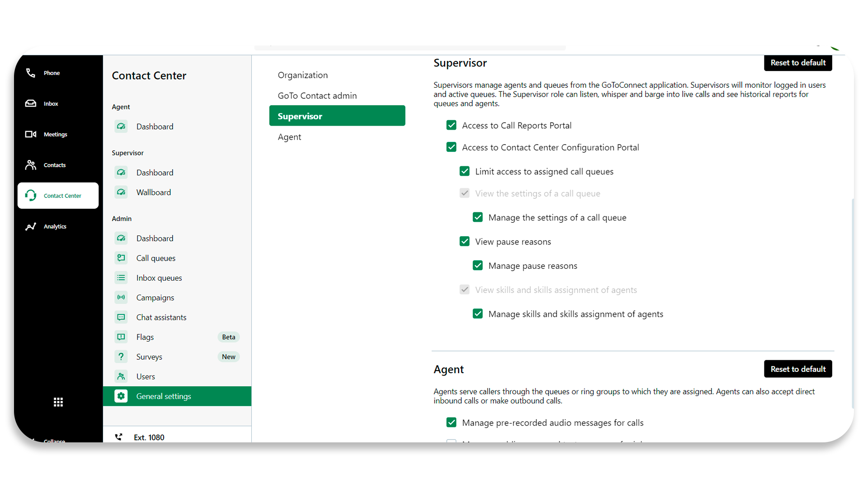
Task: Select the Supervisor section tab
Action: [337, 116]
